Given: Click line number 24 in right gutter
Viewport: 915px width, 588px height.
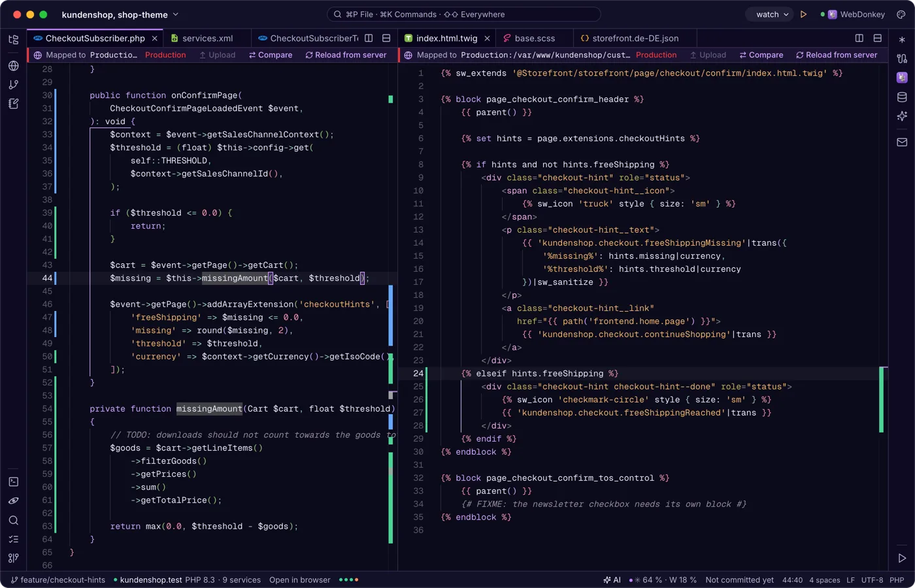Looking at the screenshot, I should click(x=418, y=374).
